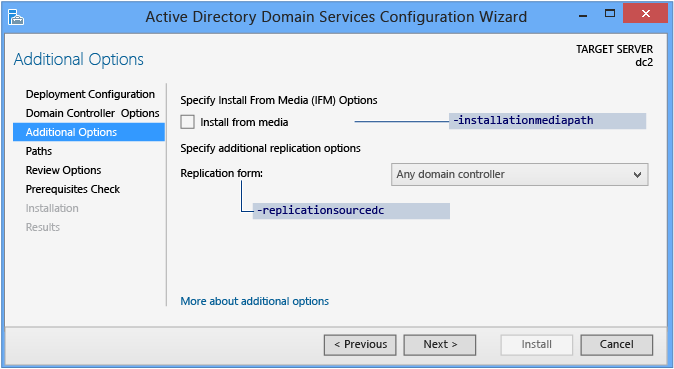Close the wizard window
This screenshot has width=674, height=369.
(645, 14)
